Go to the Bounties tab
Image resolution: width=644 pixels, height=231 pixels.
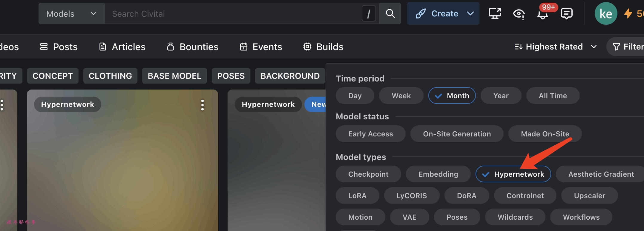[193, 47]
